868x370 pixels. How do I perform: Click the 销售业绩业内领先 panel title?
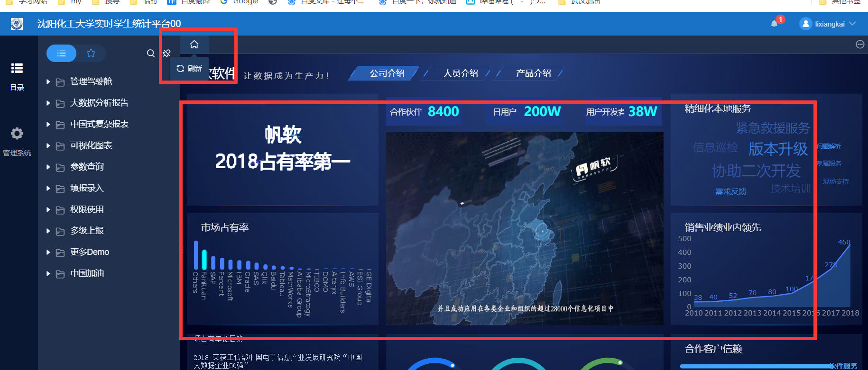click(723, 227)
